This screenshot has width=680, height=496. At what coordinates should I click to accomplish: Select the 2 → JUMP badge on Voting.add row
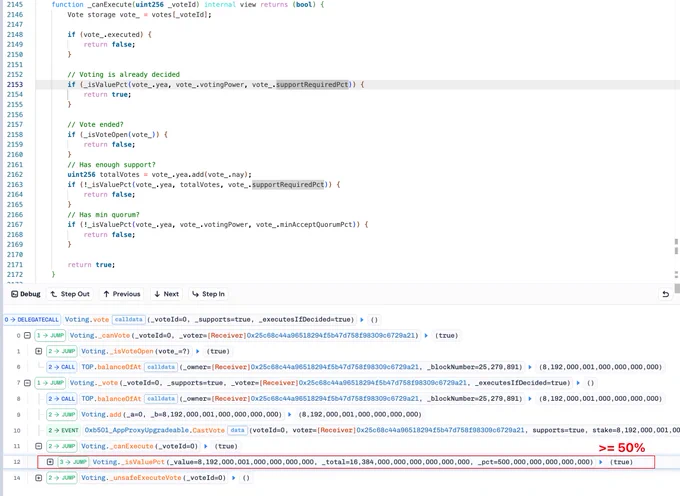tap(62, 414)
